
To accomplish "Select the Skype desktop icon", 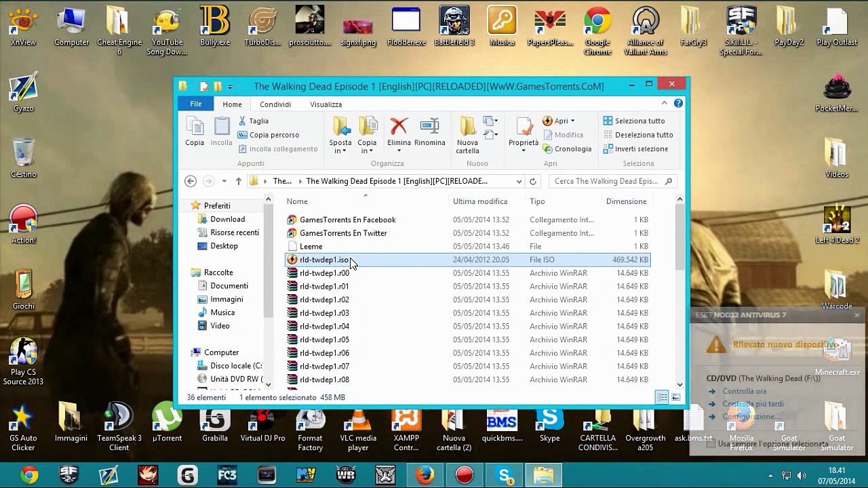I will [x=550, y=425].
